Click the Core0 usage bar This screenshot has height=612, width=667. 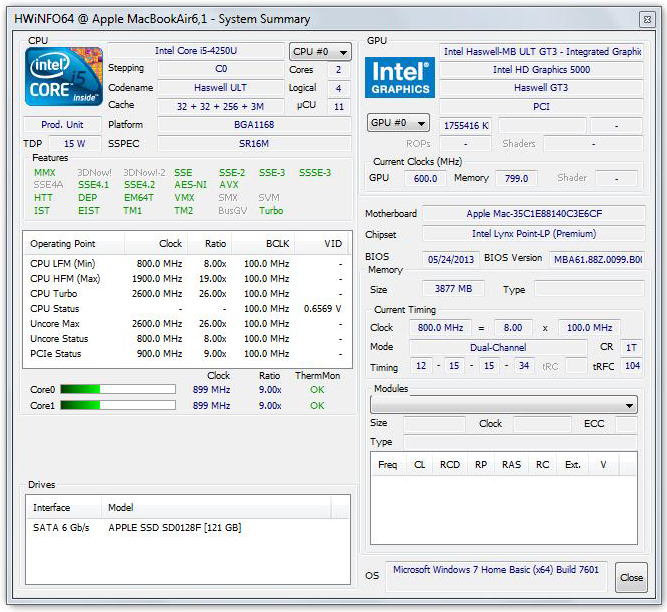coord(118,389)
